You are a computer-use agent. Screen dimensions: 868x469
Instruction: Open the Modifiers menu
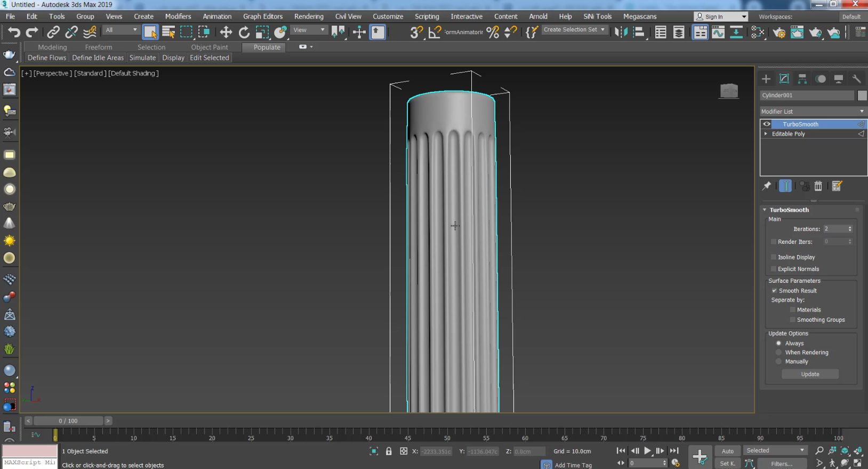(178, 17)
